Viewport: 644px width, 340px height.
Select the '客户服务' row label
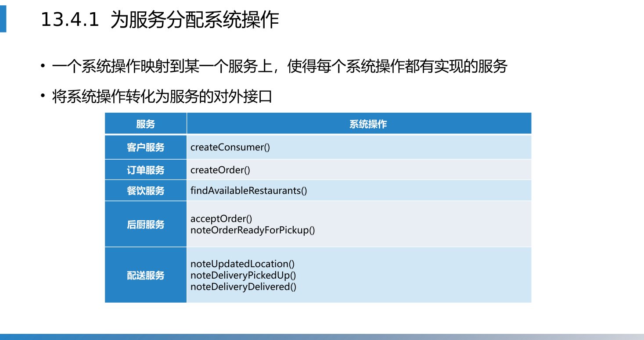click(146, 147)
